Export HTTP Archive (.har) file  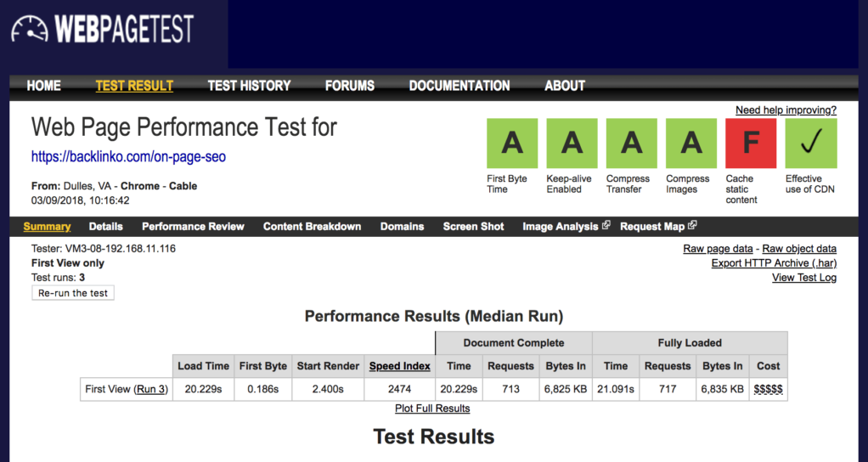point(774,263)
